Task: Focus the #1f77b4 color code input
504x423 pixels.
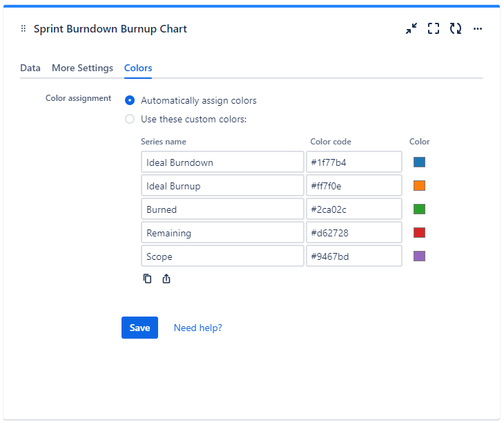Action: [x=354, y=162]
